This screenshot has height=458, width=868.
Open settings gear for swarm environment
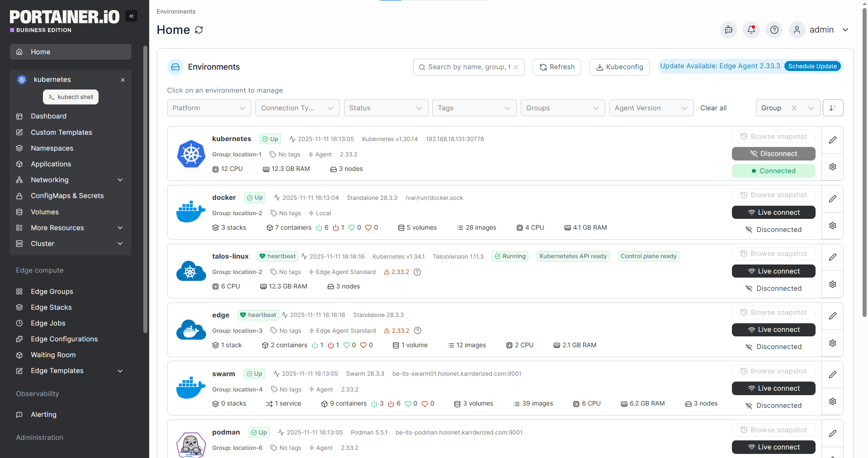[833, 401]
